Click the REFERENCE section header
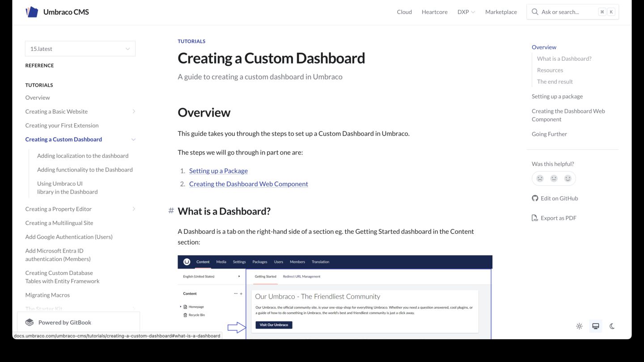644x362 pixels. pos(39,65)
